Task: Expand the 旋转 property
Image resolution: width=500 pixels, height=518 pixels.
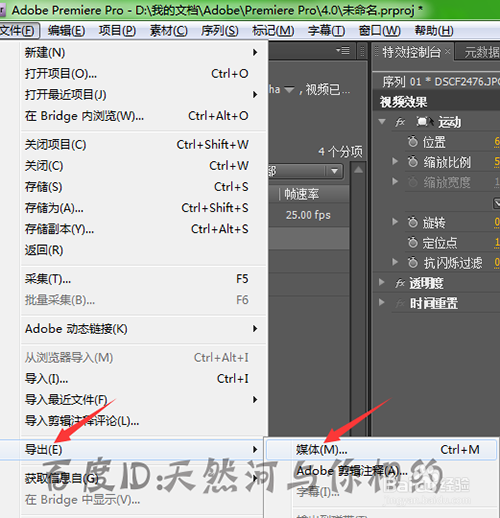Action: coord(395,222)
